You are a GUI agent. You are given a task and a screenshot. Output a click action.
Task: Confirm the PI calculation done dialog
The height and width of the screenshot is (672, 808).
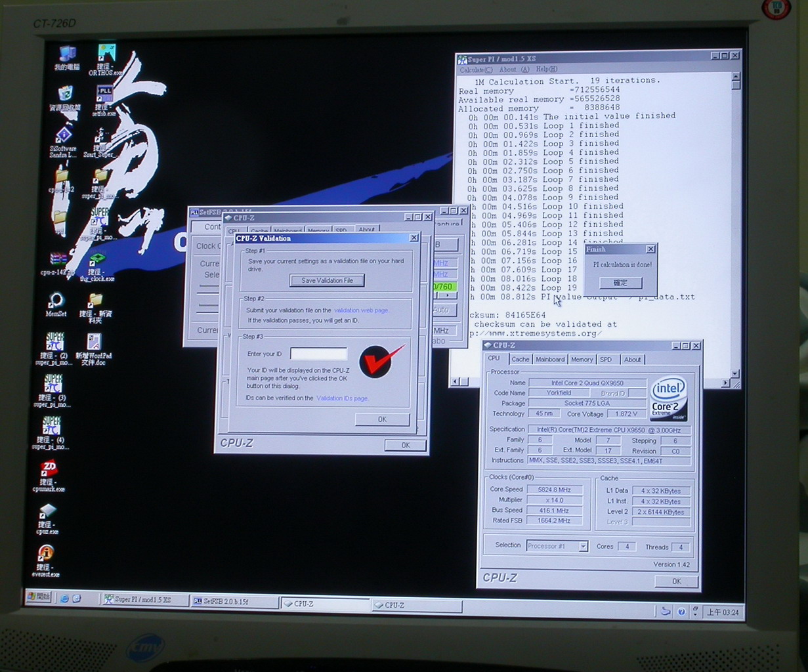(620, 283)
